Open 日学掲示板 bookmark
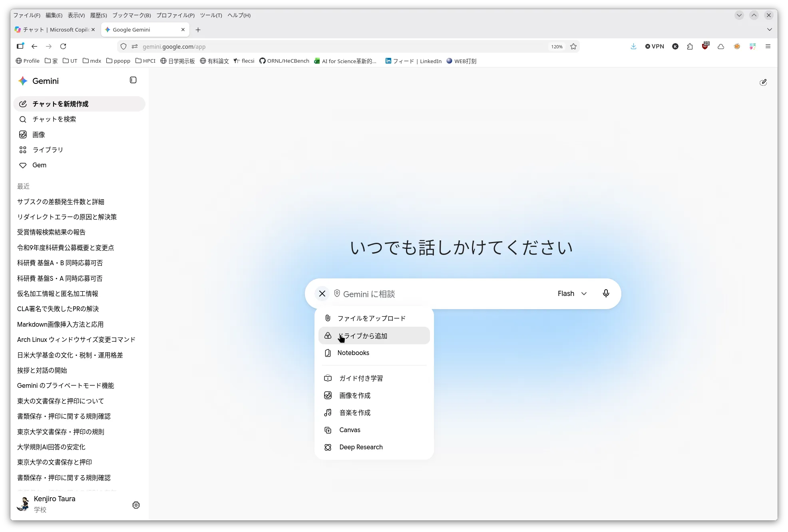This screenshot has height=532, width=788. [x=178, y=61]
